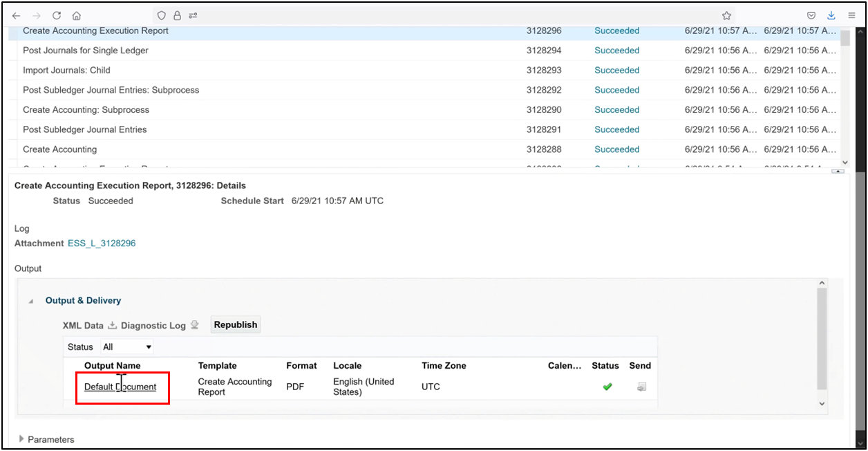This screenshot has height=451, width=868.
Task: Click the Republish button
Action: (x=235, y=324)
